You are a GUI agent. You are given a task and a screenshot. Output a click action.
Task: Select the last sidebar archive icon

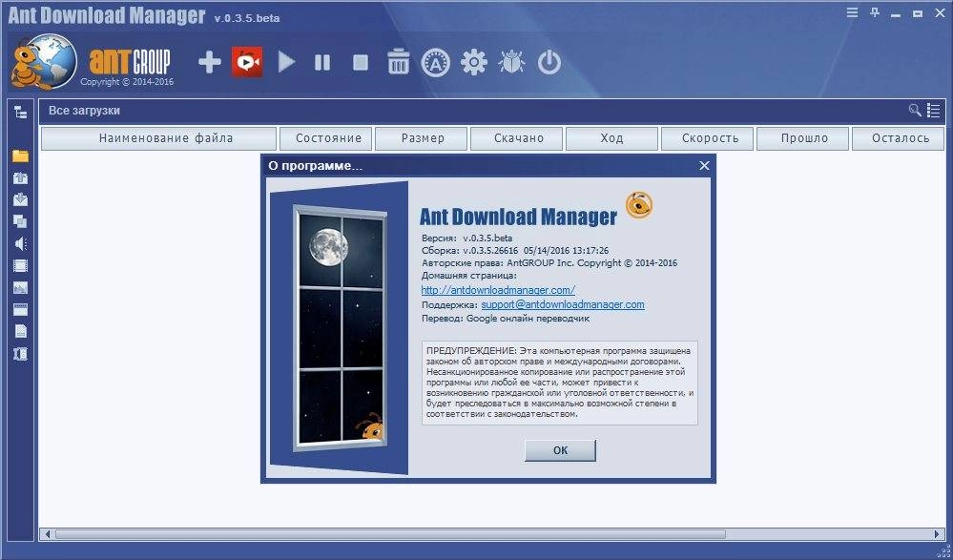point(21,354)
